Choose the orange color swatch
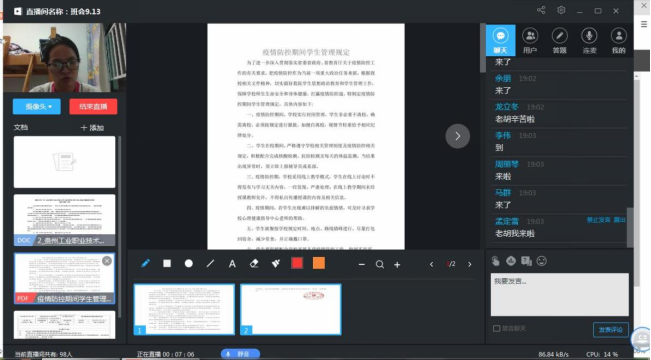Screen dimensions: 651x360 [318, 263]
